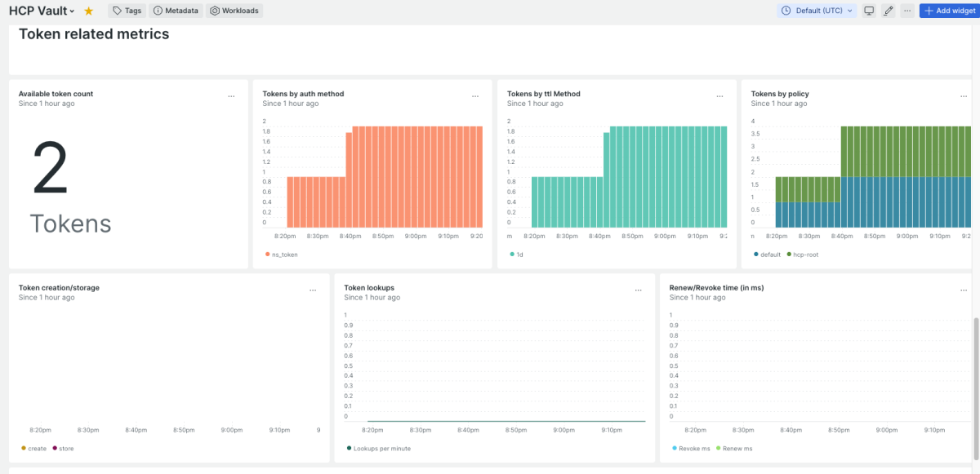Image resolution: width=980 pixels, height=474 pixels.
Task: Open Available token count widget menu
Action: [x=231, y=96]
